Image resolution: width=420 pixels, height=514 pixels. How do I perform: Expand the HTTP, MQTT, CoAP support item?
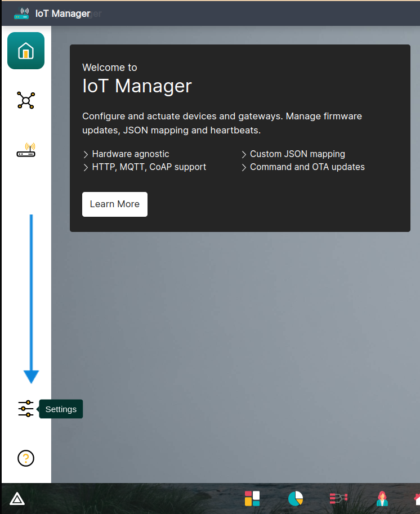(86, 167)
